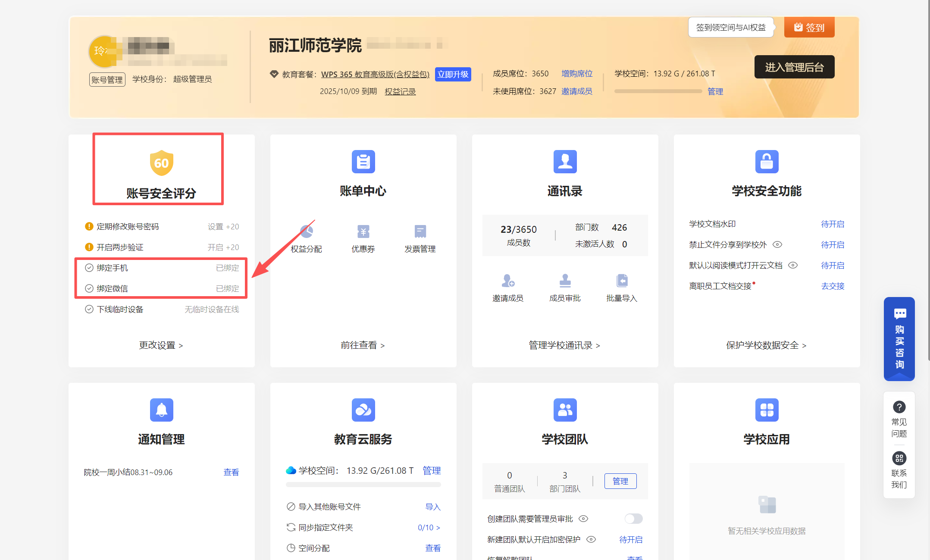Click 邀请成员 link beside 未使用席位

coord(577,91)
